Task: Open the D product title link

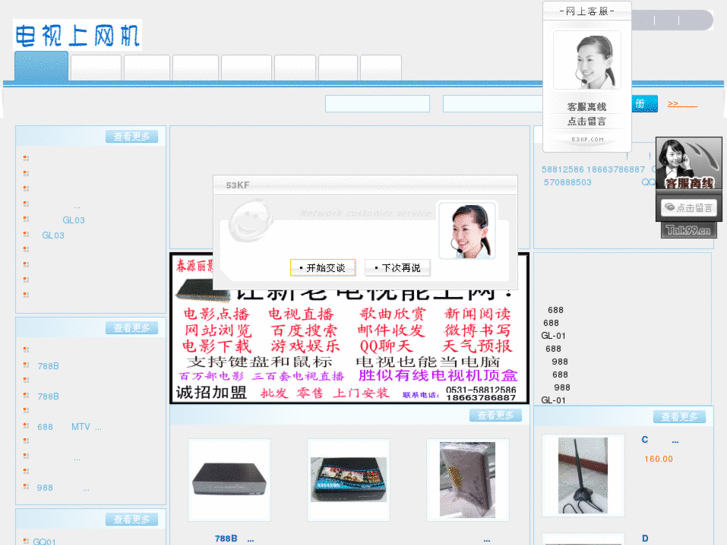Action: coord(645,539)
